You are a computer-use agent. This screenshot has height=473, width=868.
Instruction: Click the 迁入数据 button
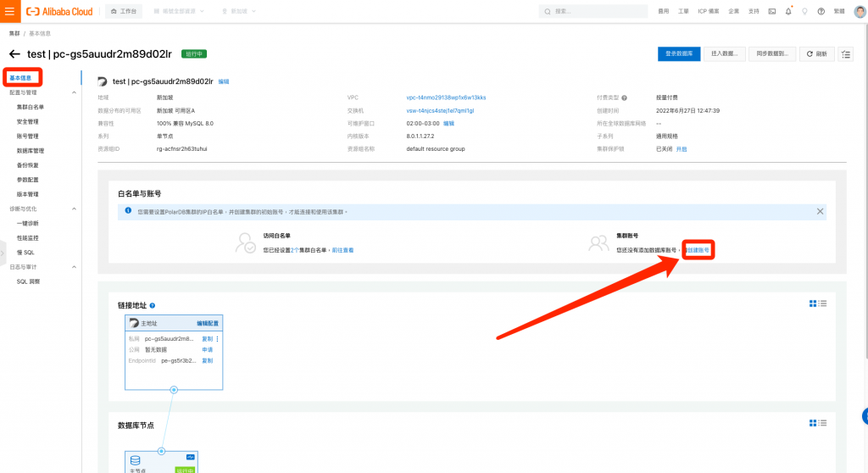(x=724, y=53)
